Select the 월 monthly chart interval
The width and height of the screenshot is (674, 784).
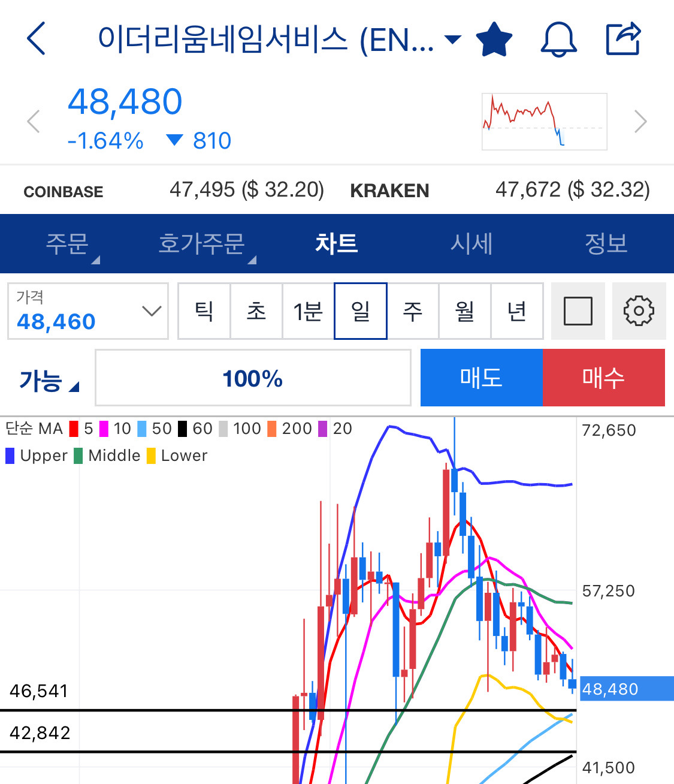[x=465, y=311]
